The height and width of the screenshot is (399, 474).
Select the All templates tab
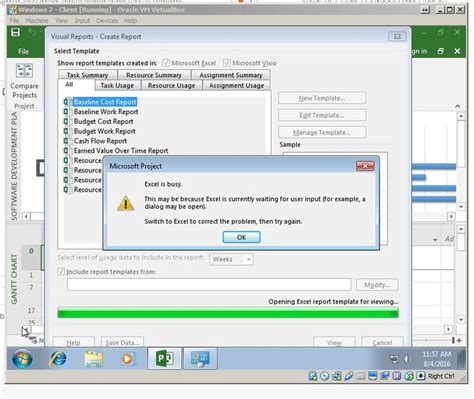(x=69, y=84)
